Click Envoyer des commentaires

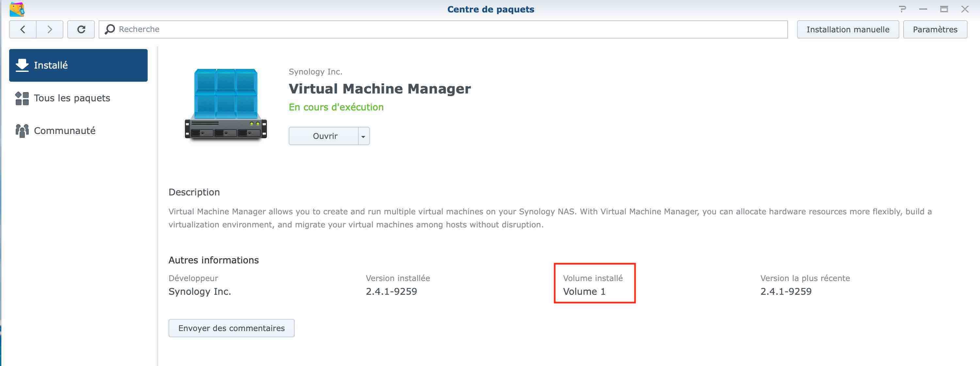tap(231, 328)
